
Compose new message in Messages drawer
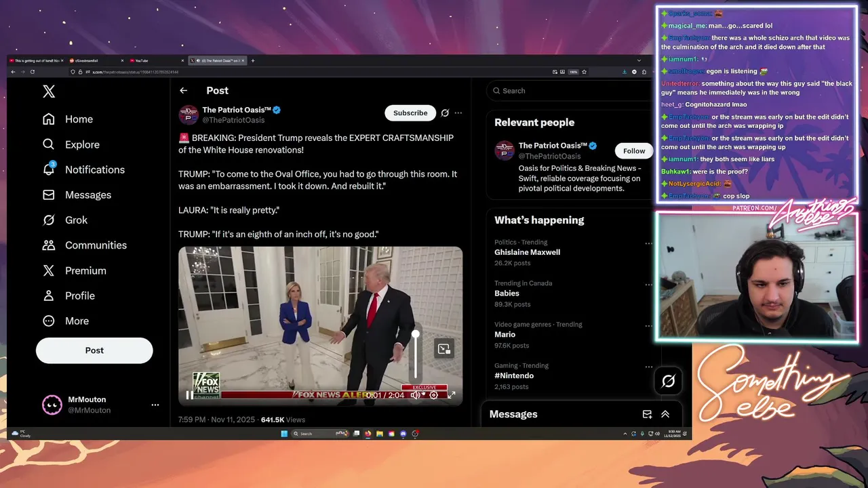[647, 414]
